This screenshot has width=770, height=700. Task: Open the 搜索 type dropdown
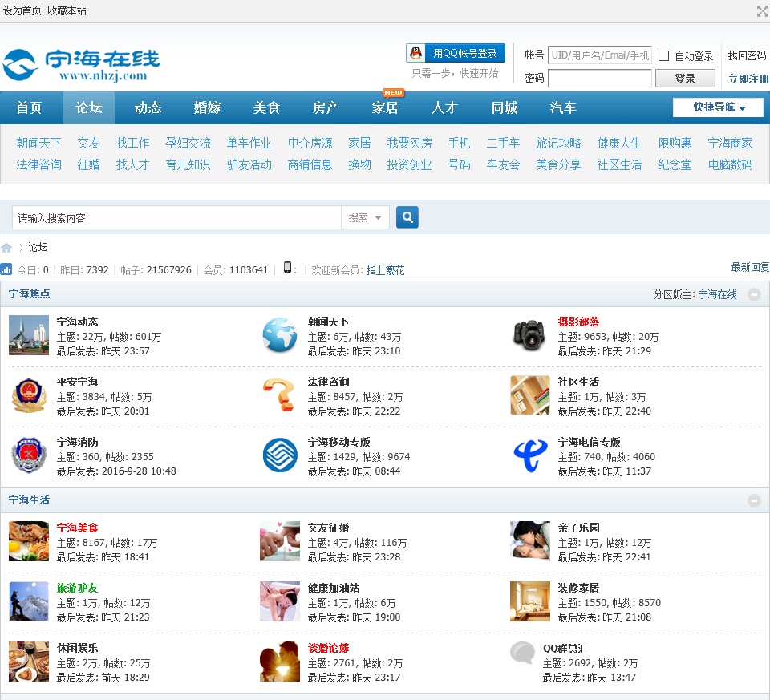(366, 217)
